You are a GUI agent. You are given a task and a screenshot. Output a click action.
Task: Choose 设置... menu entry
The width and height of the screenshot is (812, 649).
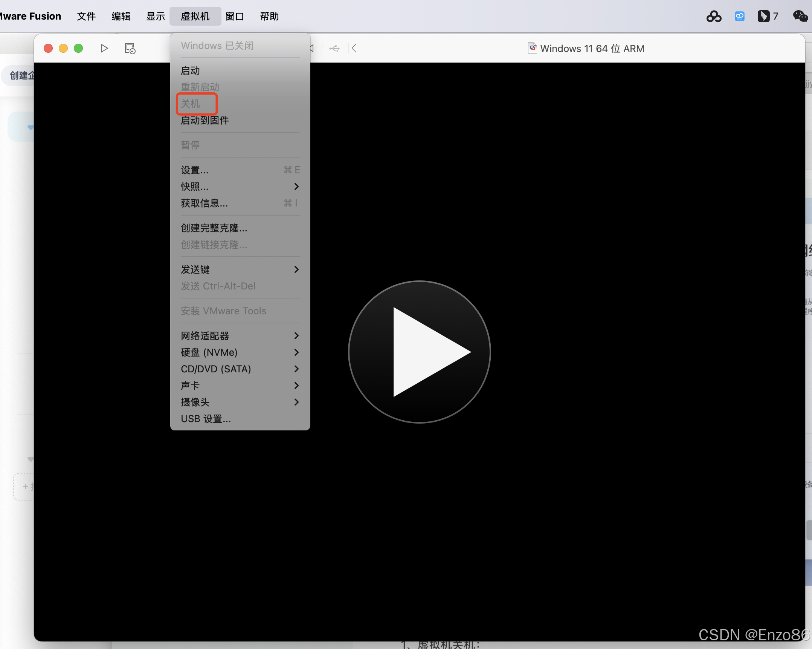tap(195, 170)
